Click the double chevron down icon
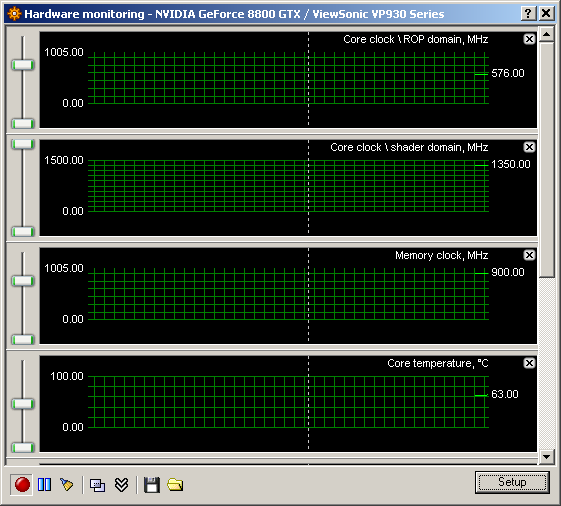This screenshot has width=561, height=506. pyautogui.click(x=121, y=485)
